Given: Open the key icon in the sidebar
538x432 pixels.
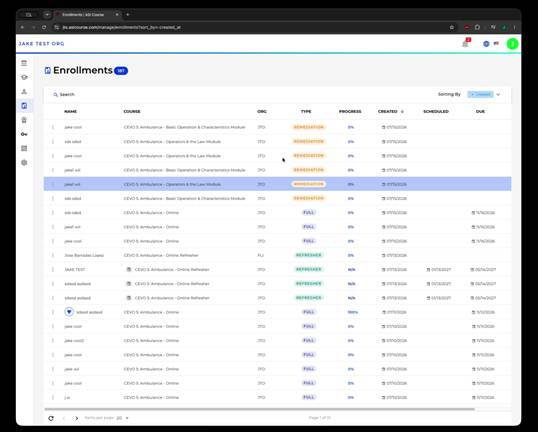Looking at the screenshot, I should (x=24, y=134).
